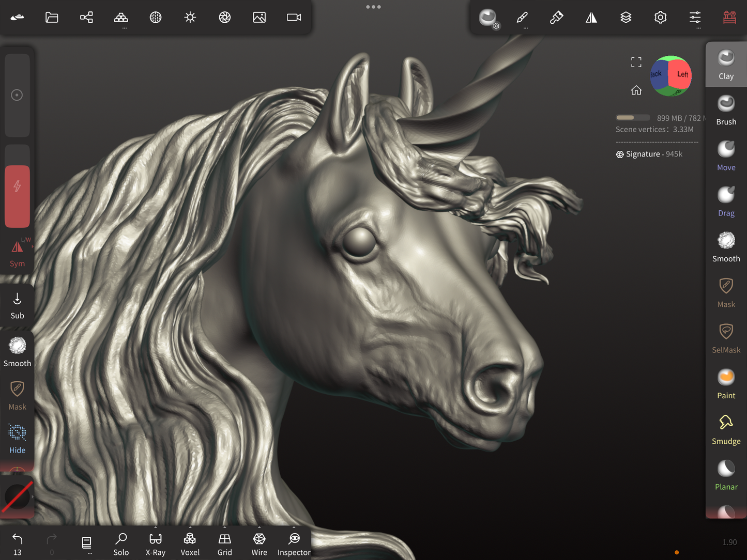Expand the three-dot menu at top center
Screen dimensions: 747x560
click(373, 7)
